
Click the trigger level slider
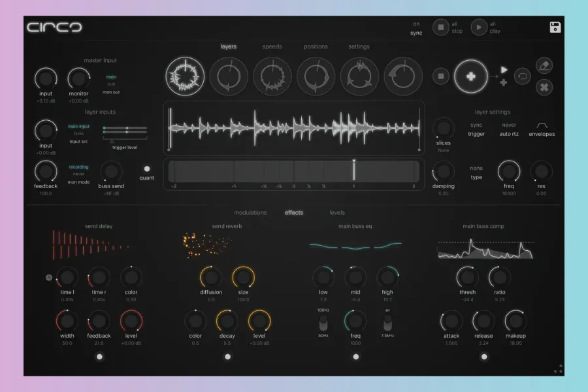click(124, 131)
